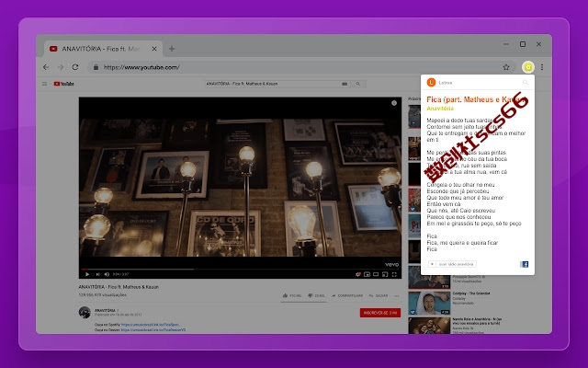The width and height of the screenshot is (588, 368).
Task: Open the on-screen keyboard icon in search box
Action: pyautogui.click(x=345, y=84)
